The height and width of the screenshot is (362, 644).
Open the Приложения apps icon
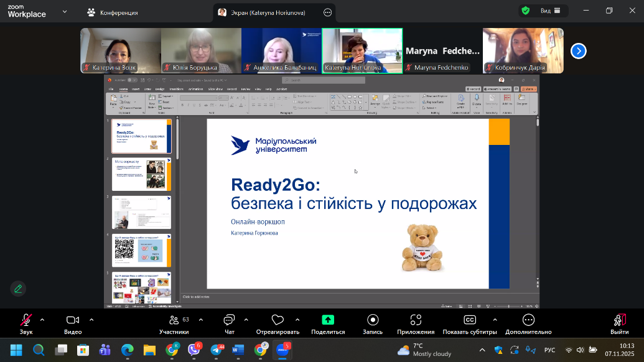point(416,320)
